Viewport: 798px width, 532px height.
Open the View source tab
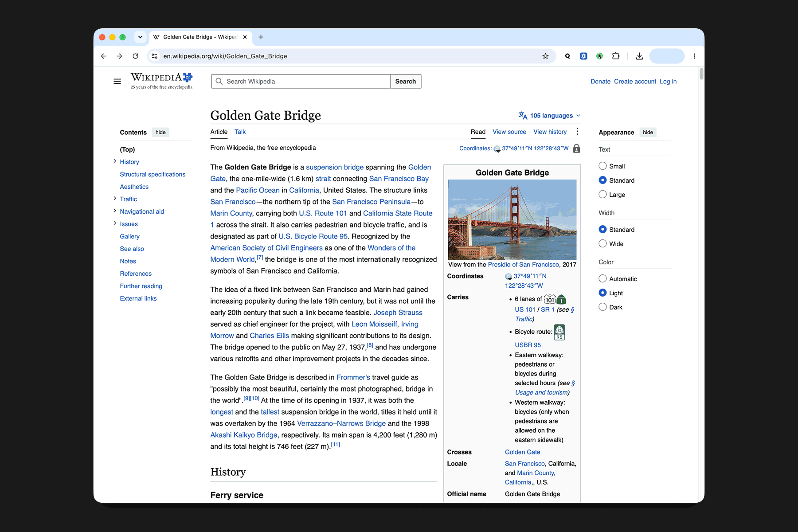point(509,132)
